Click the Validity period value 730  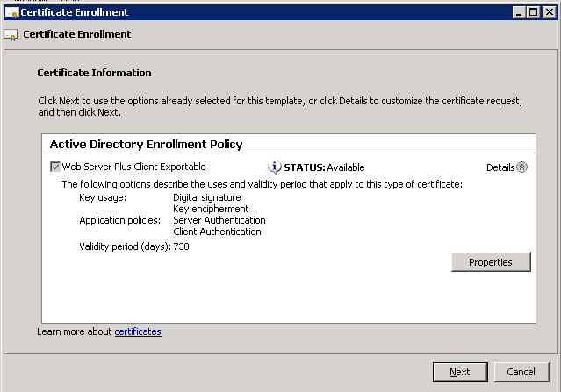(182, 246)
